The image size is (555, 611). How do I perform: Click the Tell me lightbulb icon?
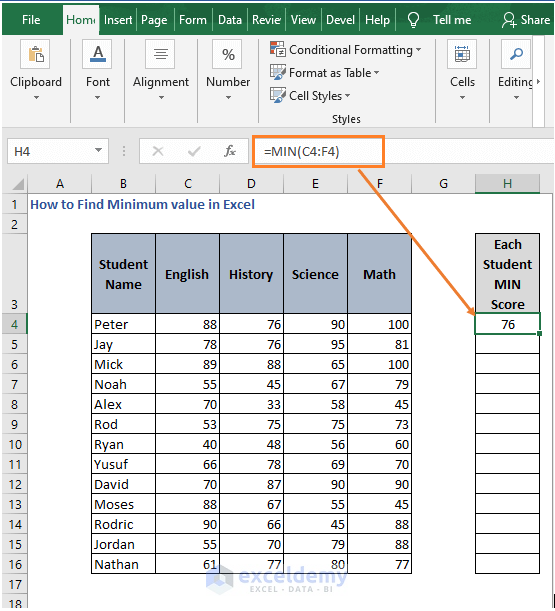[413, 19]
